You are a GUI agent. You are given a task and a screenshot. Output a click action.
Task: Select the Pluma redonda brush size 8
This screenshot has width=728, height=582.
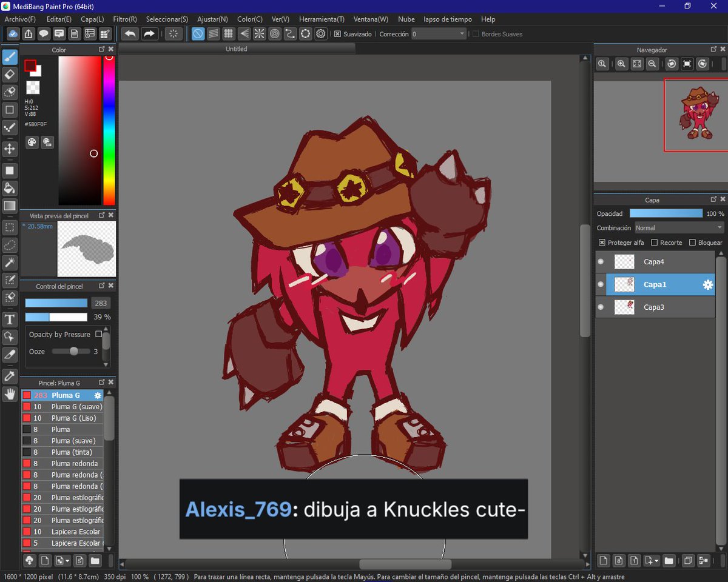point(62,464)
